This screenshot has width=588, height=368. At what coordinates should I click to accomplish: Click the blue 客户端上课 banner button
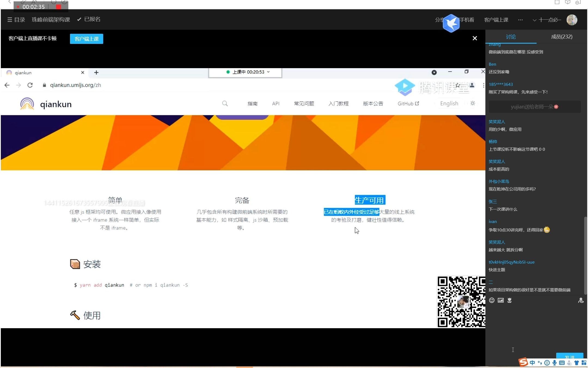(x=87, y=39)
